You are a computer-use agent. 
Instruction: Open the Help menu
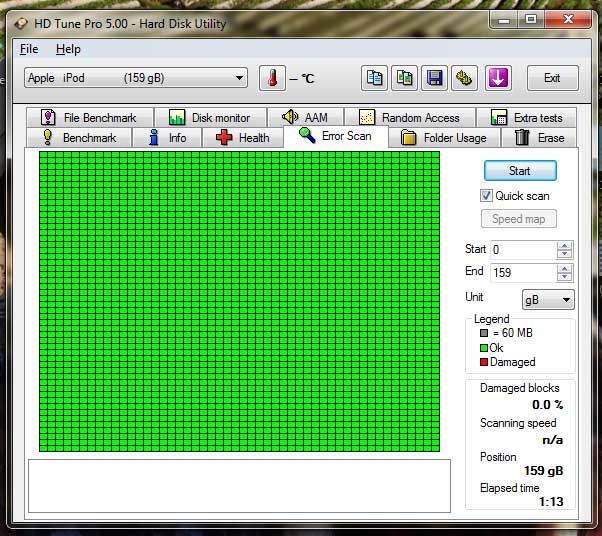[68, 49]
